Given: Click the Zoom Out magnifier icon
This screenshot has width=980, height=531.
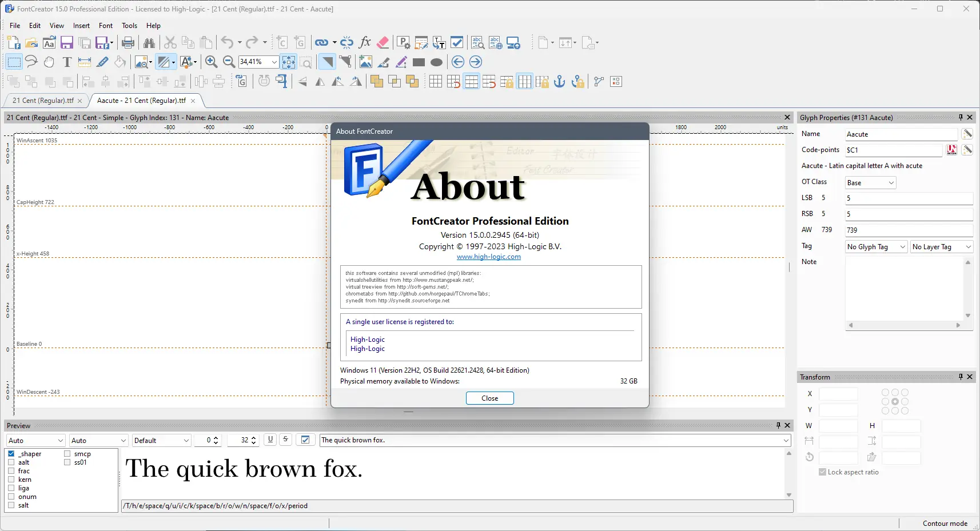Looking at the screenshot, I should [229, 62].
